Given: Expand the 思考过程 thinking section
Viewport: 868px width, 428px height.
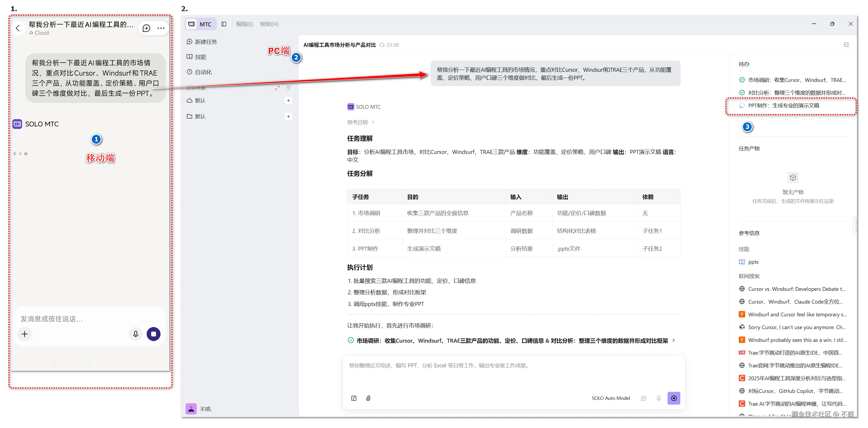Looking at the screenshot, I should (361, 122).
